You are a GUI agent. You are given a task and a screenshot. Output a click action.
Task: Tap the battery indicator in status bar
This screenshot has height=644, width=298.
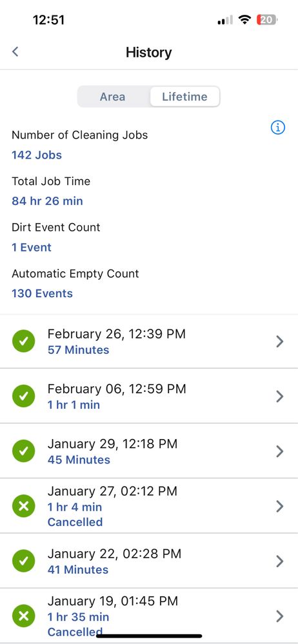coord(267,20)
